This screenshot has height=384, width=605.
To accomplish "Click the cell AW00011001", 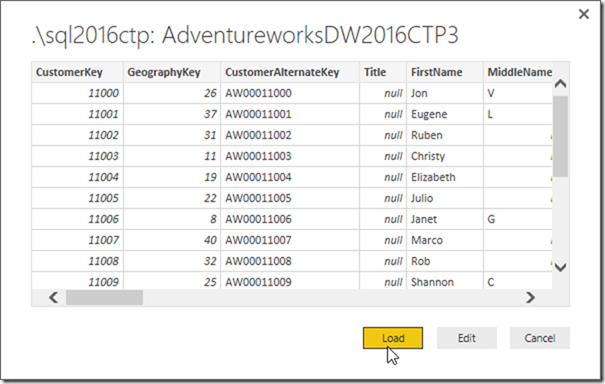I will [x=290, y=114].
